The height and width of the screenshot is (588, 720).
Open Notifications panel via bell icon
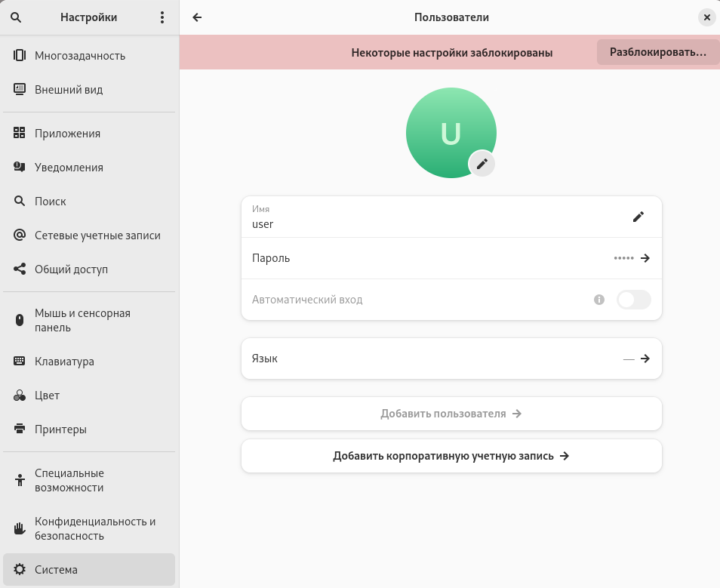(20, 168)
